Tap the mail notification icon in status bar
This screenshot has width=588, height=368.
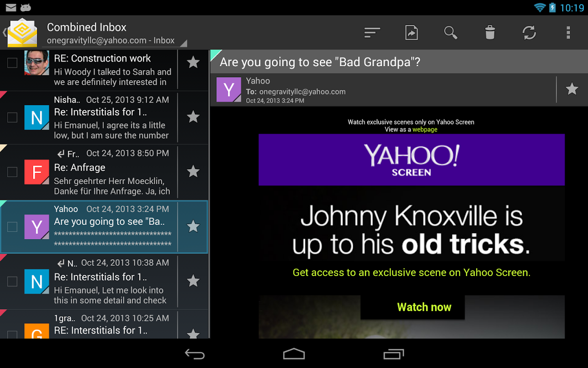click(x=11, y=7)
